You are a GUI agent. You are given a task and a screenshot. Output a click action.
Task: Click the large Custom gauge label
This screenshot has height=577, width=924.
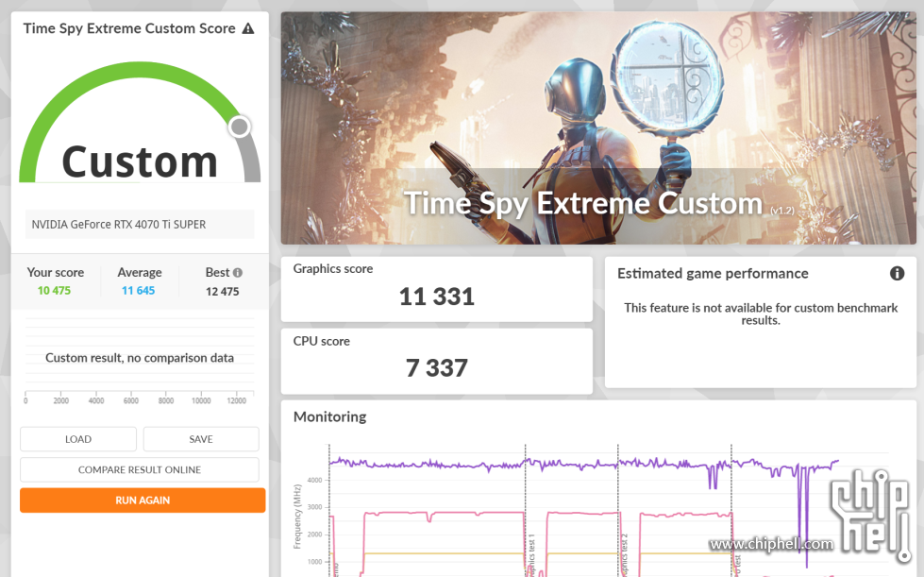(x=140, y=161)
